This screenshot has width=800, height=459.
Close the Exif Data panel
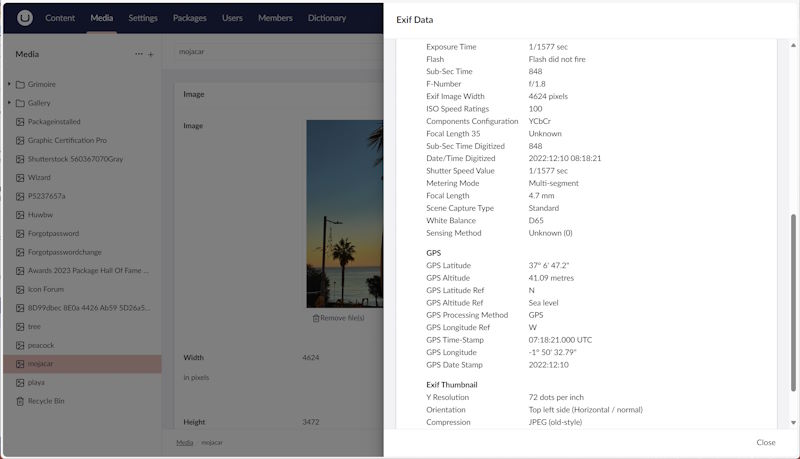(765, 442)
